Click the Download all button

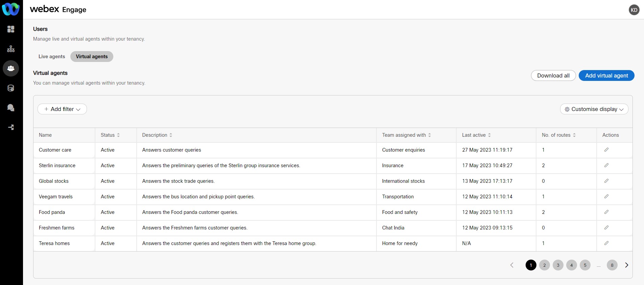tap(553, 75)
